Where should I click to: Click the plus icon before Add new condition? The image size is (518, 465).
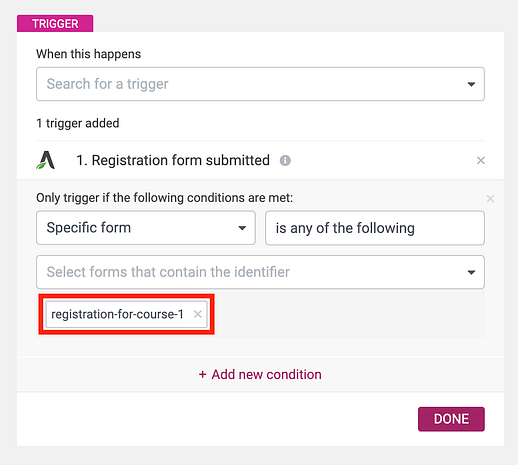coord(202,375)
